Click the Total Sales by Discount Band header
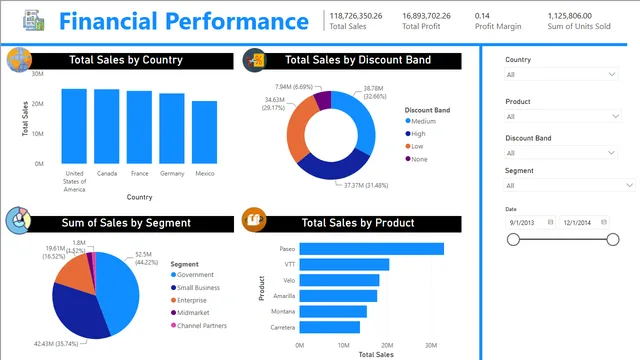The height and width of the screenshot is (360, 640). 358,60
